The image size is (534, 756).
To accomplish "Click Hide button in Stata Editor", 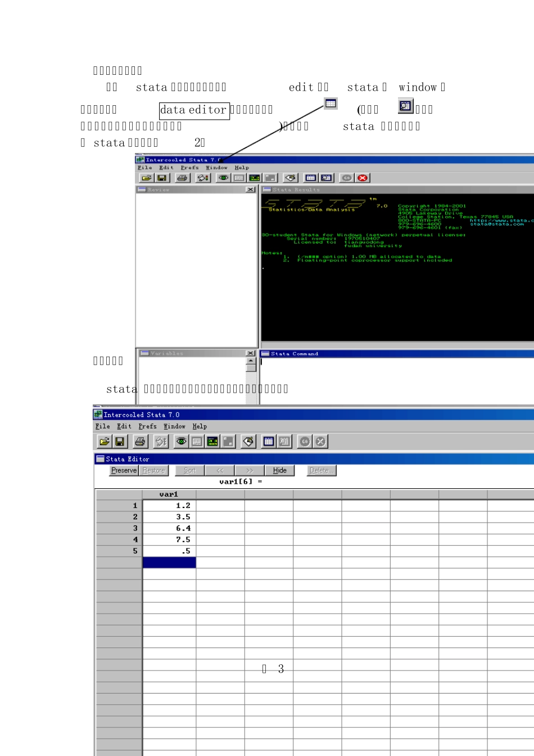I will point(280,471).
